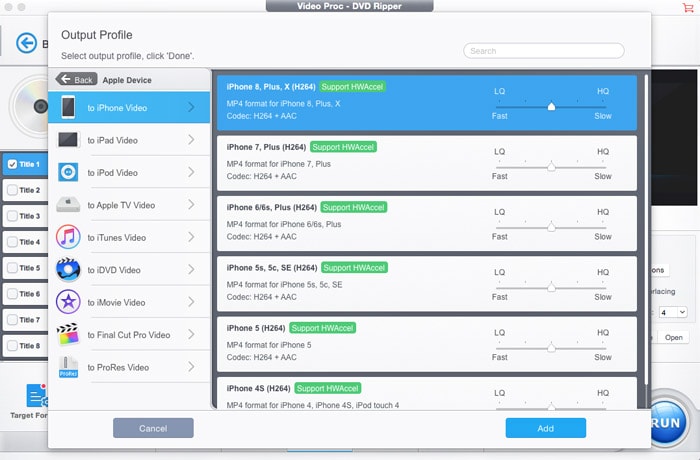Select the to ProRes Video category

(129, 367)
